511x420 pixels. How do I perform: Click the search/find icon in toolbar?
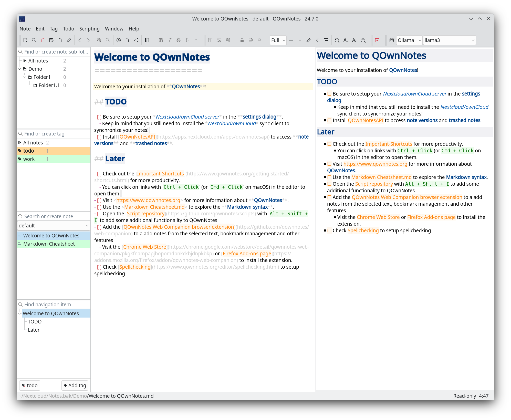point(34,40)
